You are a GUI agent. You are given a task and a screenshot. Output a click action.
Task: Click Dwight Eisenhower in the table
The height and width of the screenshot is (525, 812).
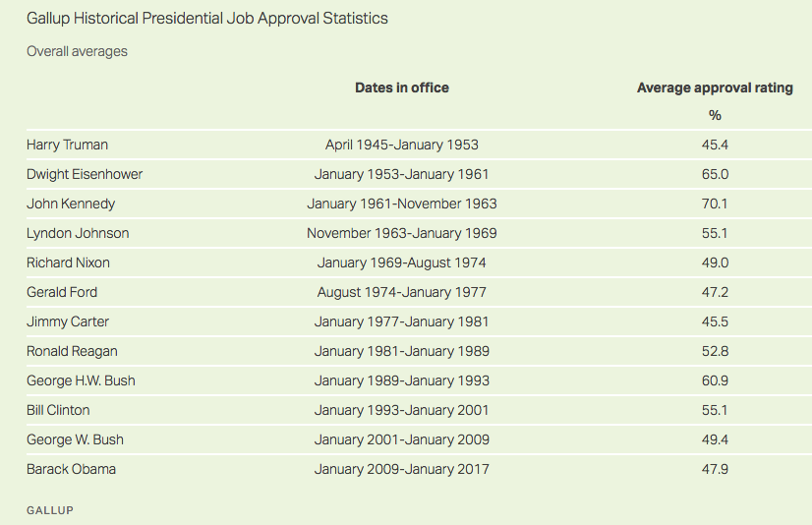pyautogui.click(x=85, y=174)
